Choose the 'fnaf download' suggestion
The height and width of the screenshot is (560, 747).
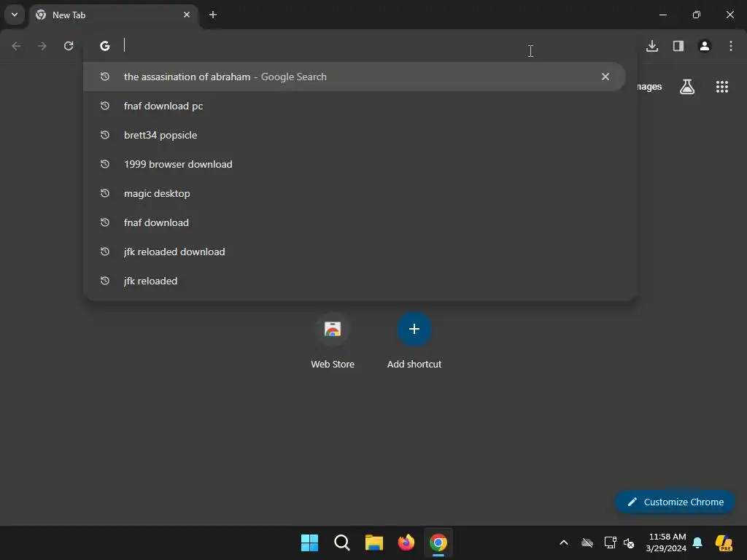(x=355, y=222)
